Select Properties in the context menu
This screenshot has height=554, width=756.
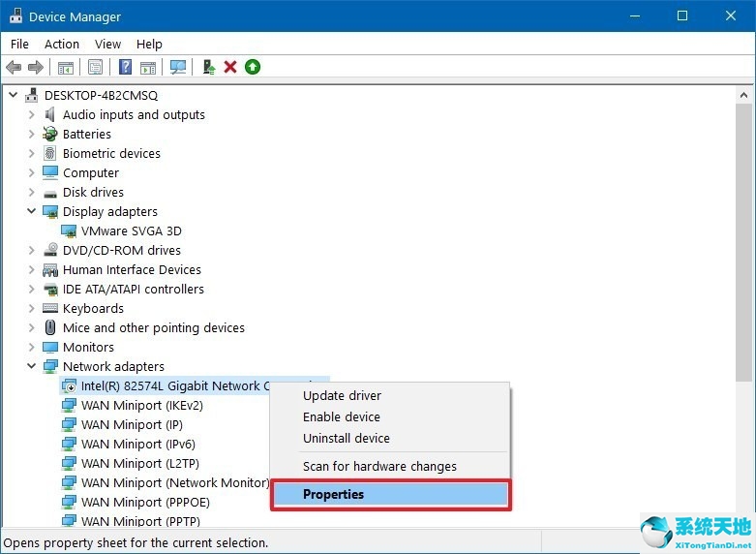tap(333, 494)
